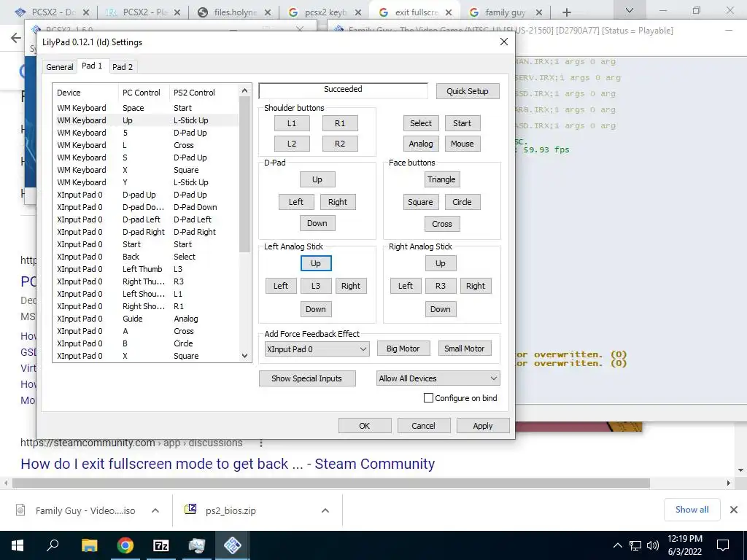Click OK to save settings
Viewport: 747px width, 560px height.
click(365, 426)
